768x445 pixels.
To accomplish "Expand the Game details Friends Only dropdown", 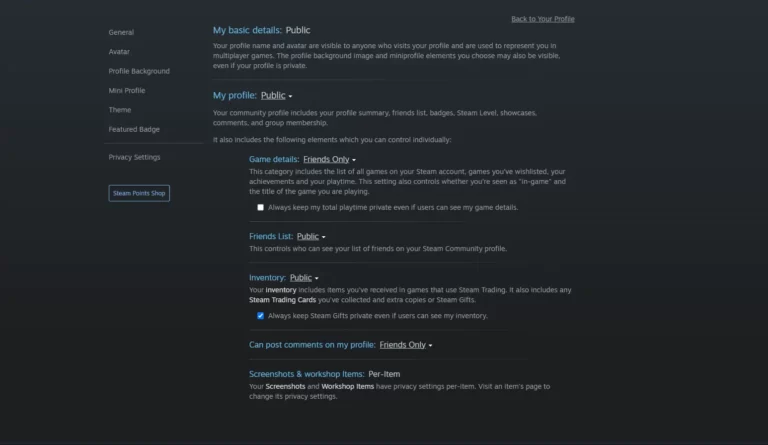I will point(329,160).
